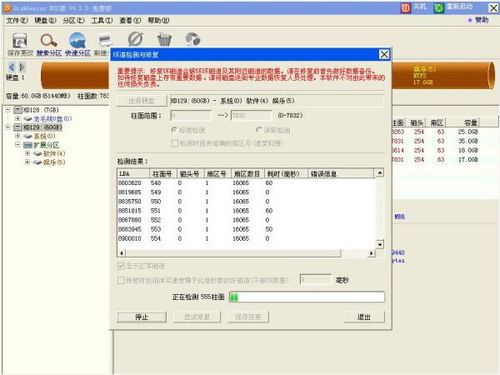This screenshot has width=500, height=375.
Task: Click the Save Changes (保存更改) toolbar icon
Action: pyautogui.click(x=20, y=40)
